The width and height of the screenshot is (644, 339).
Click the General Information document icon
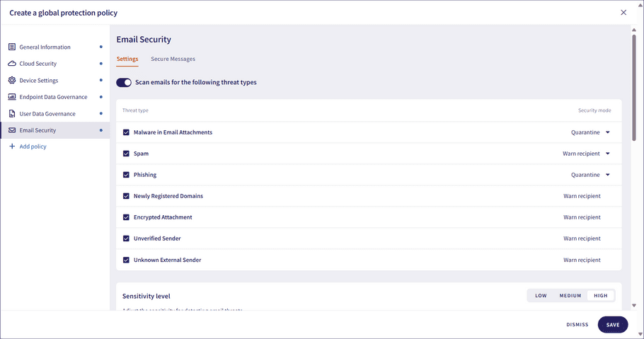pos(12,47)
